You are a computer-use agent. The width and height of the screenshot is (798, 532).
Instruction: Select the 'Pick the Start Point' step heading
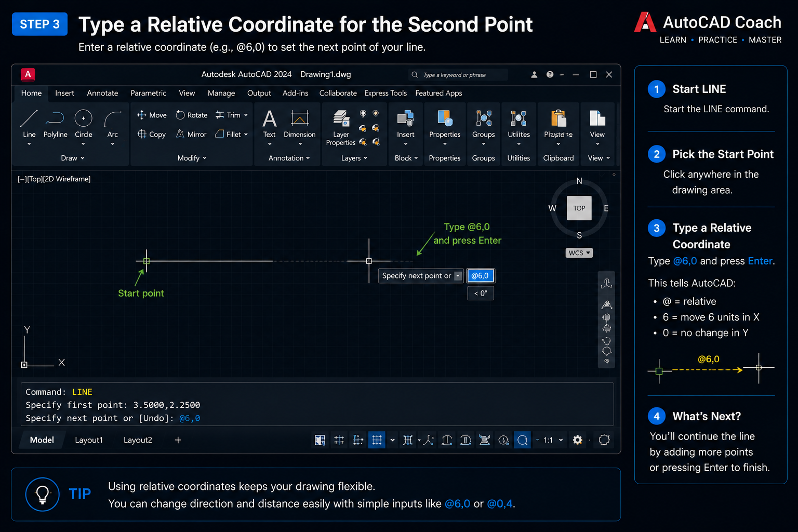coord(723,154)
